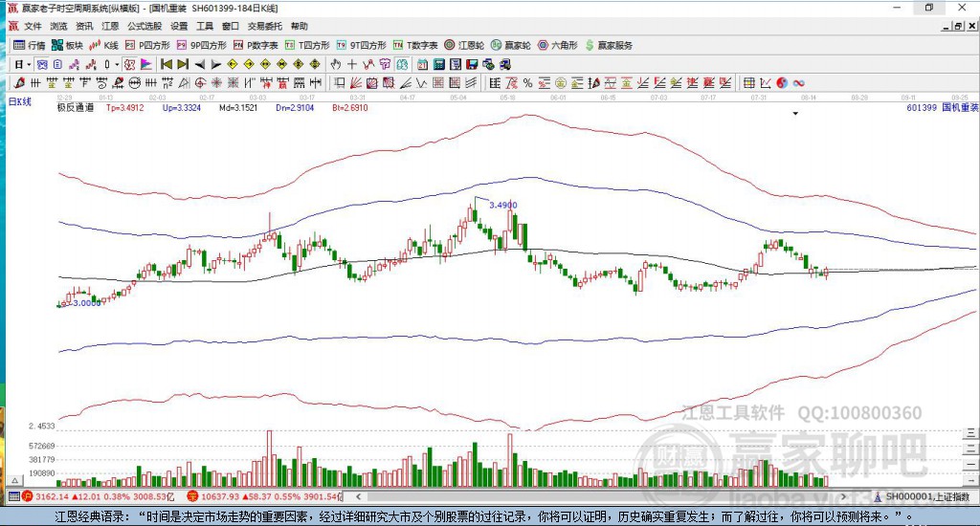Click the grid table icon near yin-yang
Screen dimensions: 980x526
pos(748,82)
